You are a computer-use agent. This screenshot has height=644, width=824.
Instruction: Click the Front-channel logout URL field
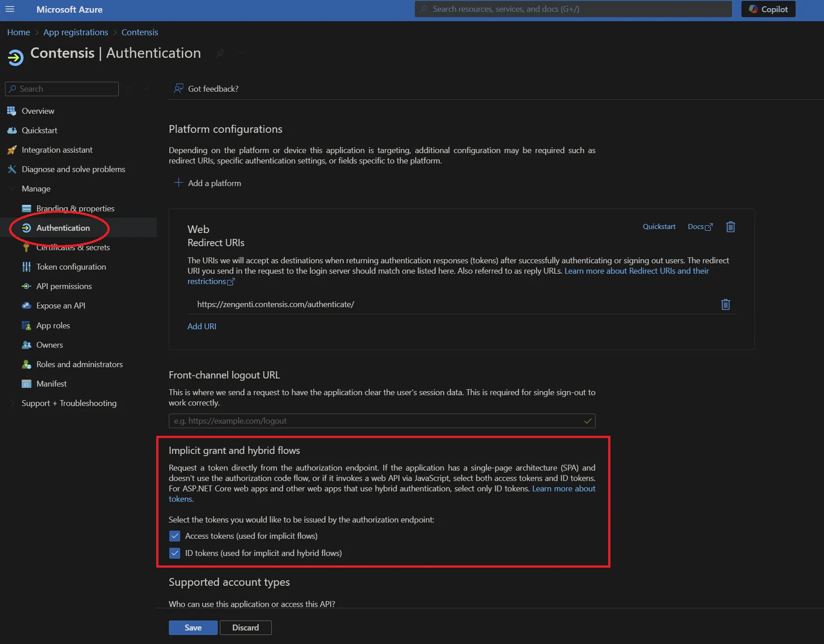point(382,421)
